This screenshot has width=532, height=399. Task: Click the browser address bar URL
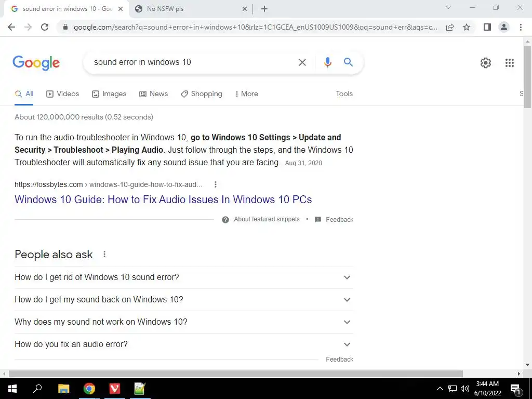(x=255, y=27)
